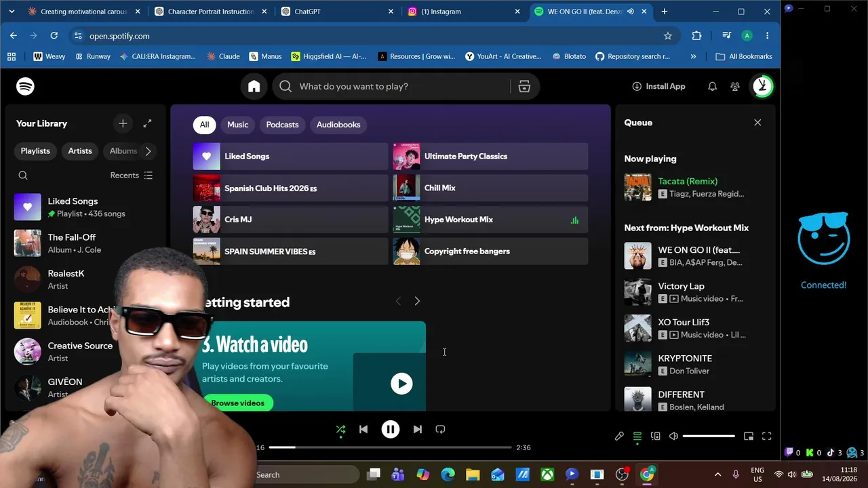Toggle shuffle in the player bar
868x488 pixels.
point(340,429)
